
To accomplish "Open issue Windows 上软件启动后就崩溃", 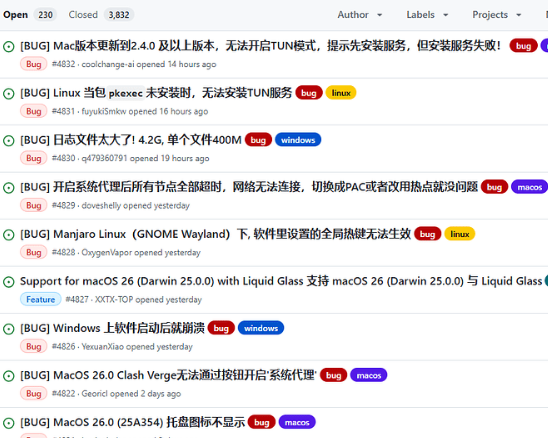I will click(x=112, y=328).
